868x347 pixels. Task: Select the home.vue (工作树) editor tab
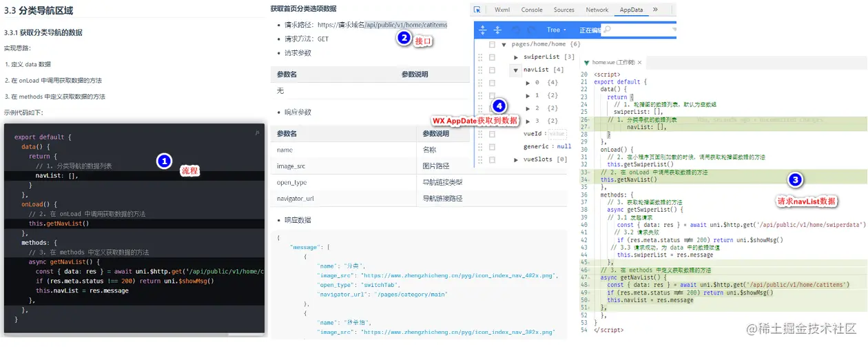coord(613,62)
